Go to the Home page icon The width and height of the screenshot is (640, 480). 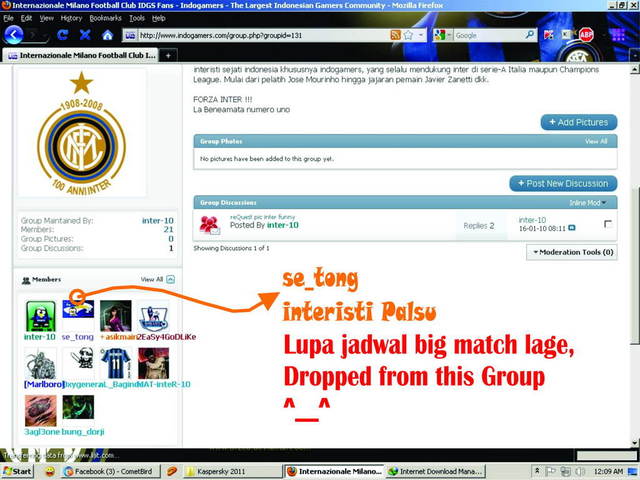[107, 36]
